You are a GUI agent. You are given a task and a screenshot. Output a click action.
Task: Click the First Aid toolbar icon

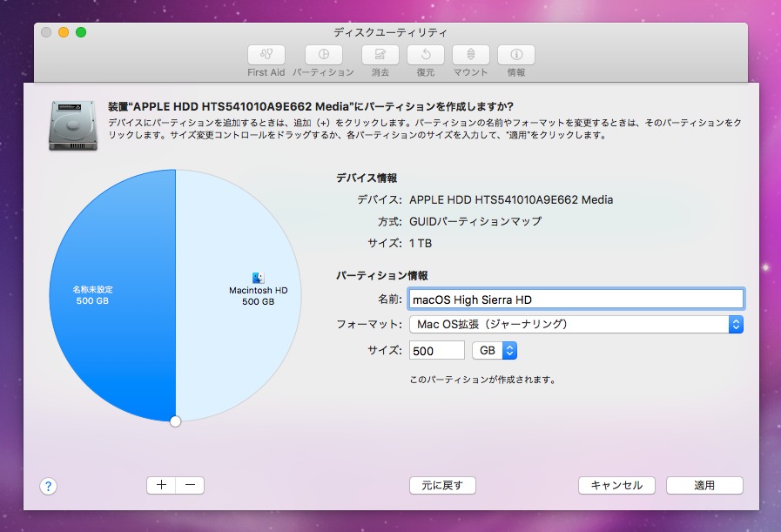266,54
